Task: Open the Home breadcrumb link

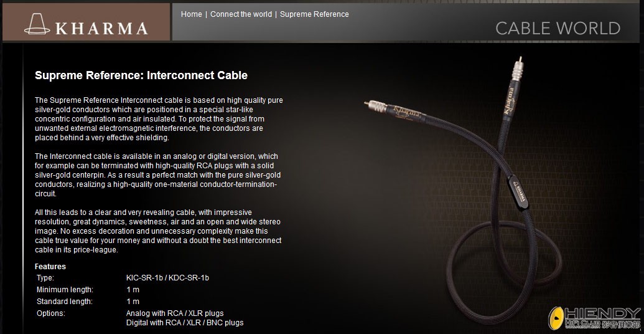Action: [192, 14]
